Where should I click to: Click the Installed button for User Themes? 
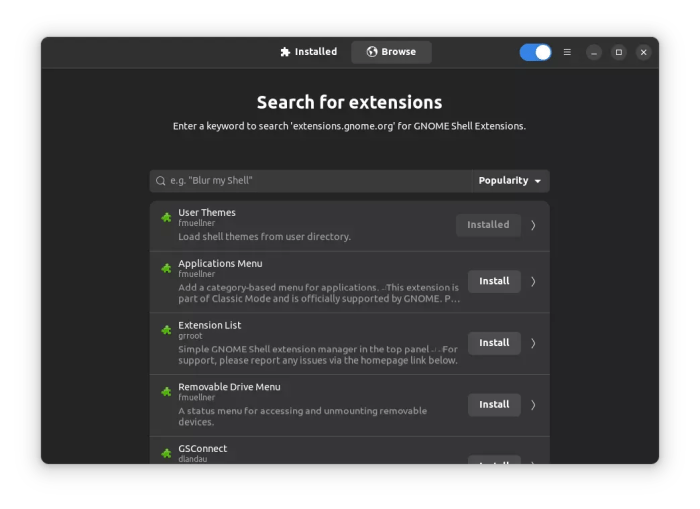tap(488, 225)
